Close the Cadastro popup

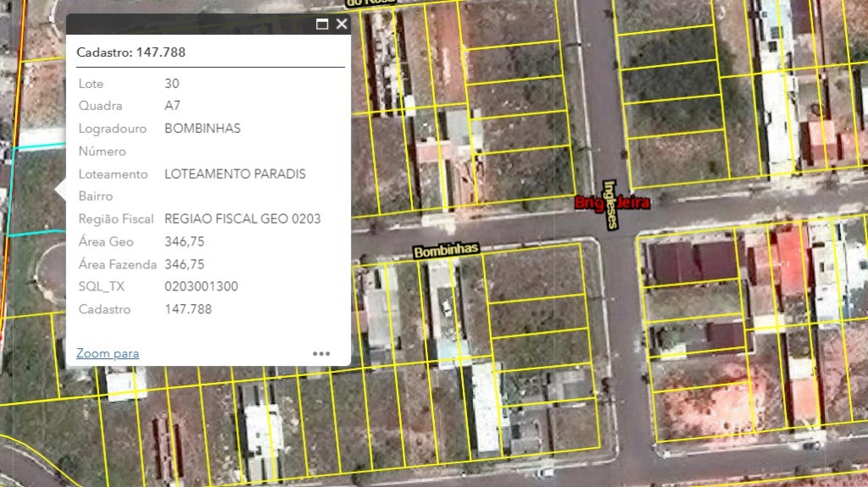(342, 24)
